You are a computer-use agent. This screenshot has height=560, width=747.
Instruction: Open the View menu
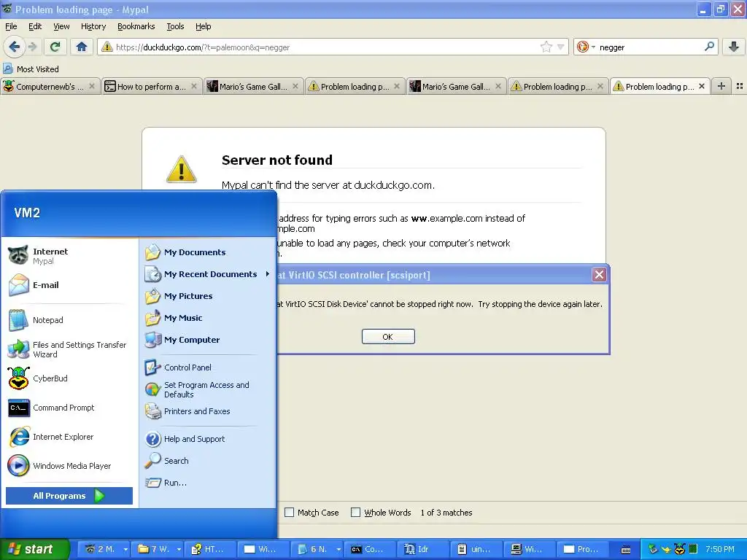(61, 26)
